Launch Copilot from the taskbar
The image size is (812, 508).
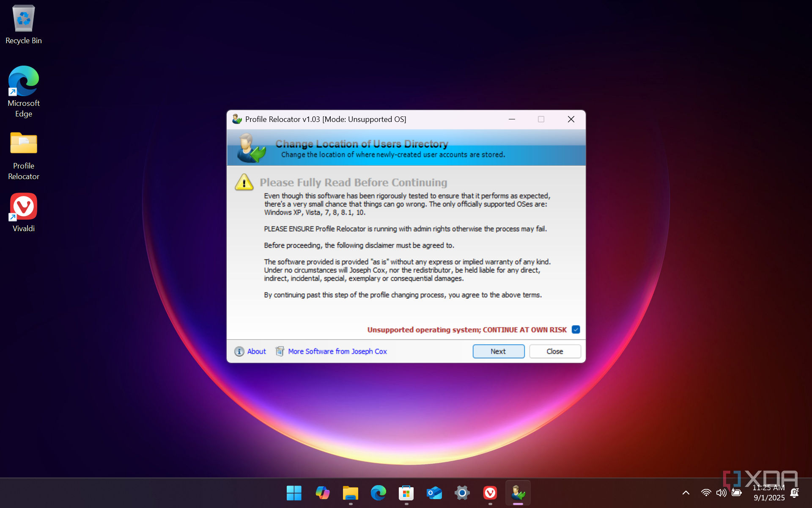click(x=322, y=493)
